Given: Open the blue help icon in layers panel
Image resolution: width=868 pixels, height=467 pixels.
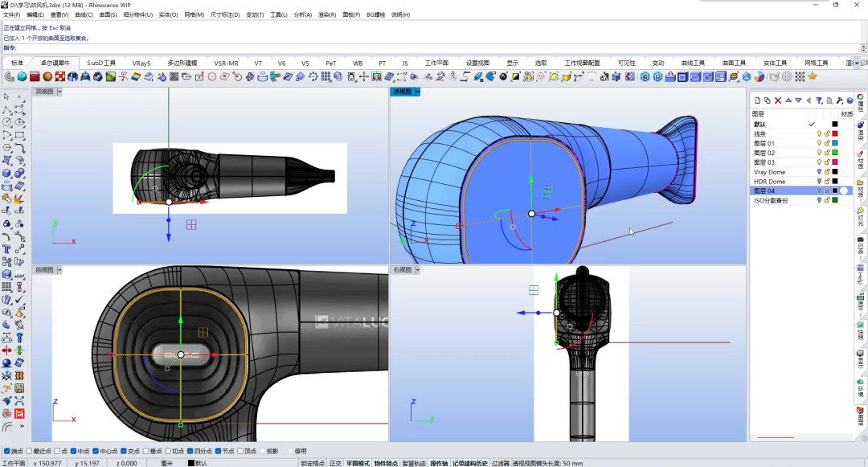Looking at the screenshot, I should [x=850, y=100].
